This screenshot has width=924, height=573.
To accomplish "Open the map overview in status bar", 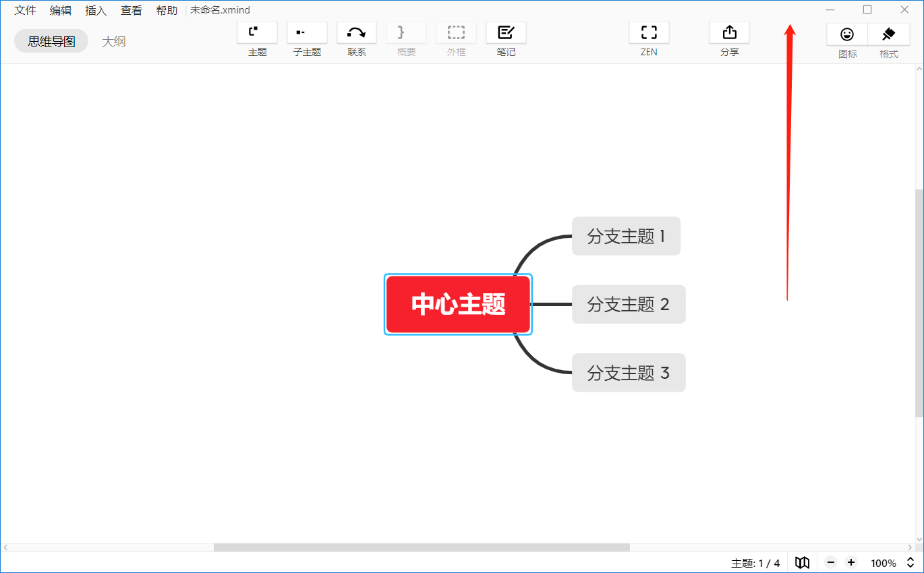I will tap(802, 562).
